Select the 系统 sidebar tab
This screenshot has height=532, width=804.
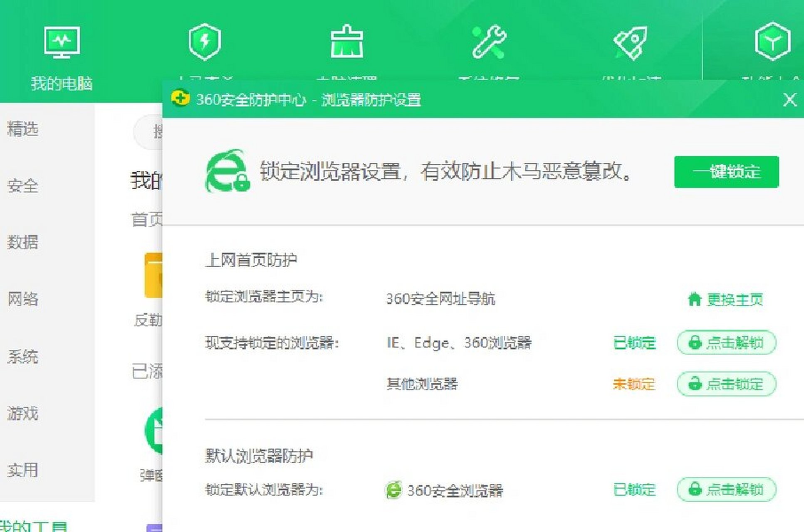click(23, 356)
